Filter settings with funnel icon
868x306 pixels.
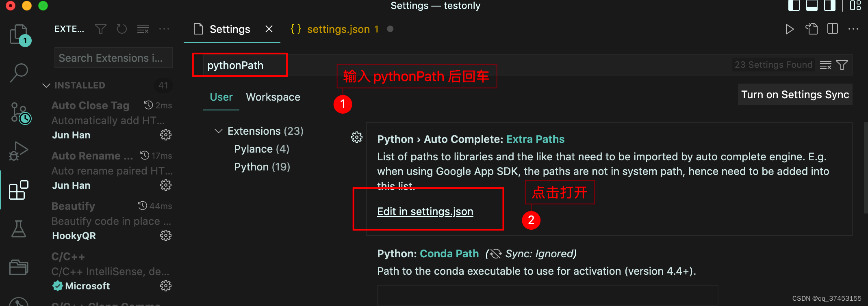[x=842, y=65]
